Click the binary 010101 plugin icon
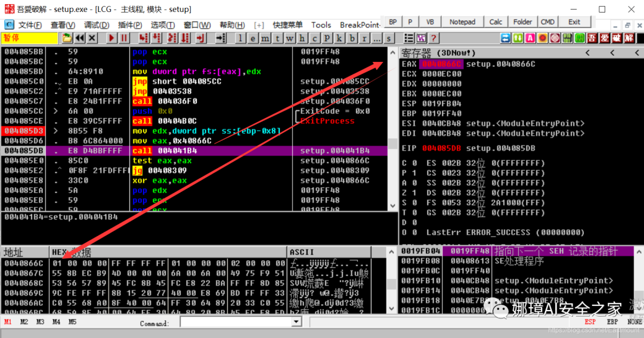 [567, 38]
